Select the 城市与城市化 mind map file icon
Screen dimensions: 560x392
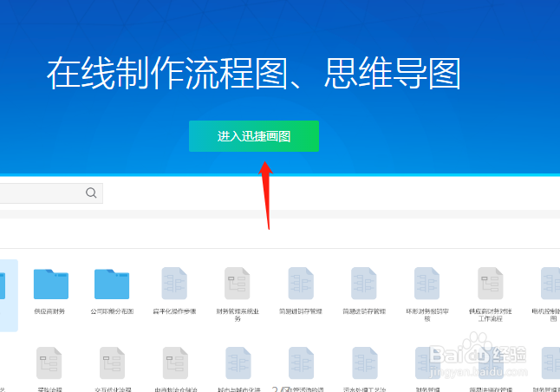(238, 363)
